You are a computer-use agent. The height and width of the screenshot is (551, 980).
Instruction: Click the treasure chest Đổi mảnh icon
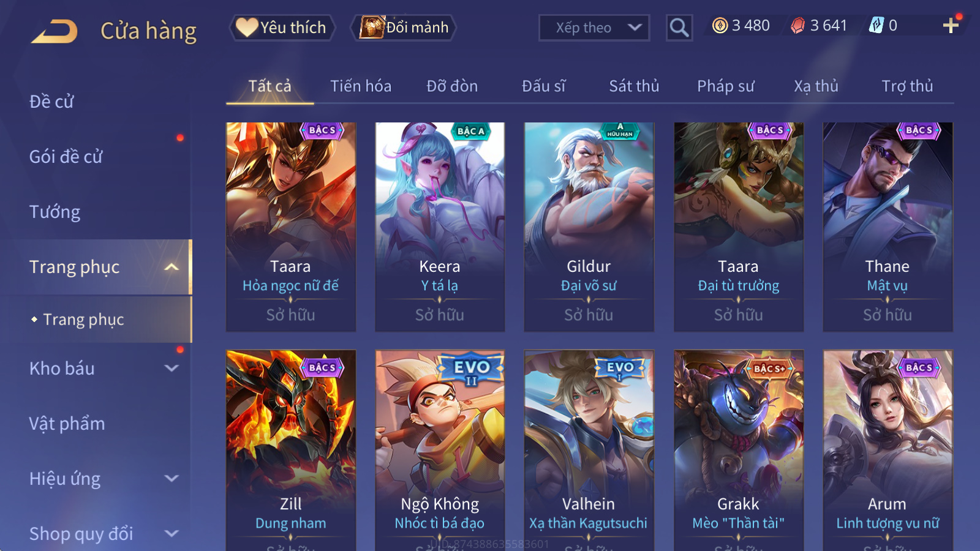pyautogui.click(x=372, y=27)
